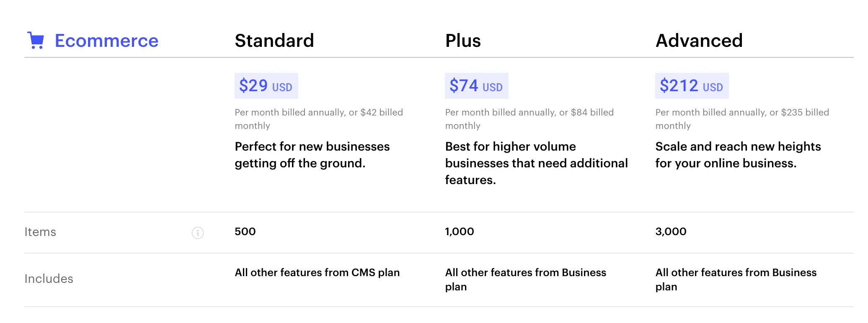Click the $212 USD price badge
Image resolution: width=868 pixels, height=323 pixels.
click(692, 86)
